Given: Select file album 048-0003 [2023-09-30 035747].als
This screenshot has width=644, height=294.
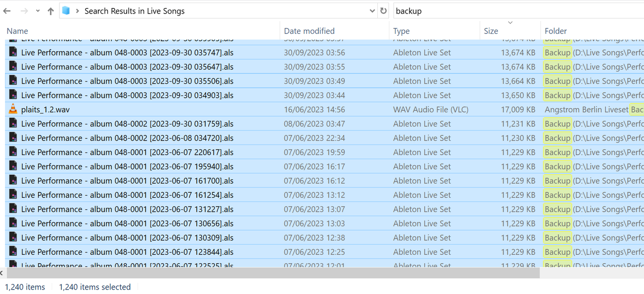Looking at the screenshot, I should tap(127, 52).
